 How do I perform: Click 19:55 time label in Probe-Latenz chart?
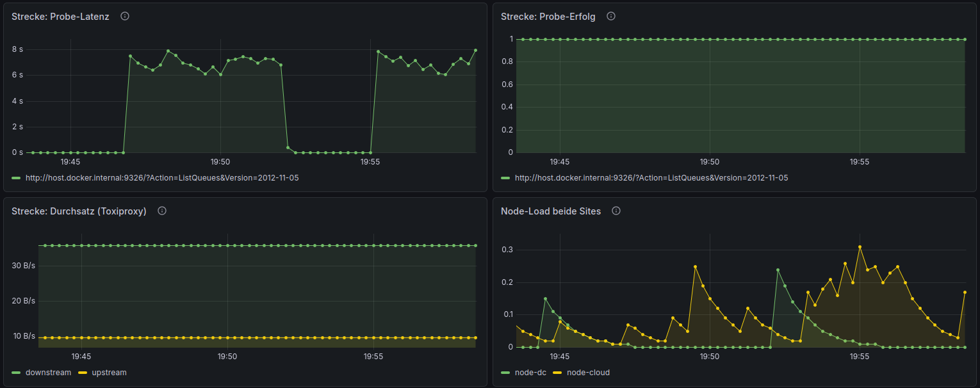(x=370, y=162)
